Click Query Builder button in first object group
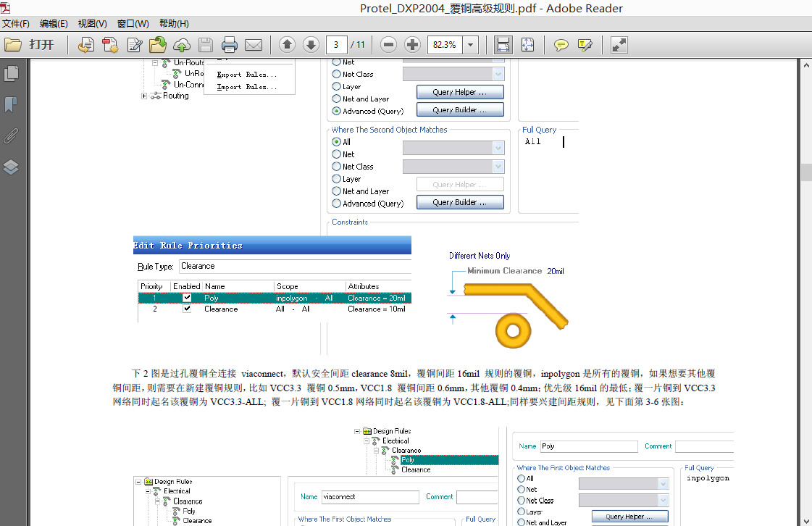This screenshot has width=812, height=526. (x=460, y=110)
